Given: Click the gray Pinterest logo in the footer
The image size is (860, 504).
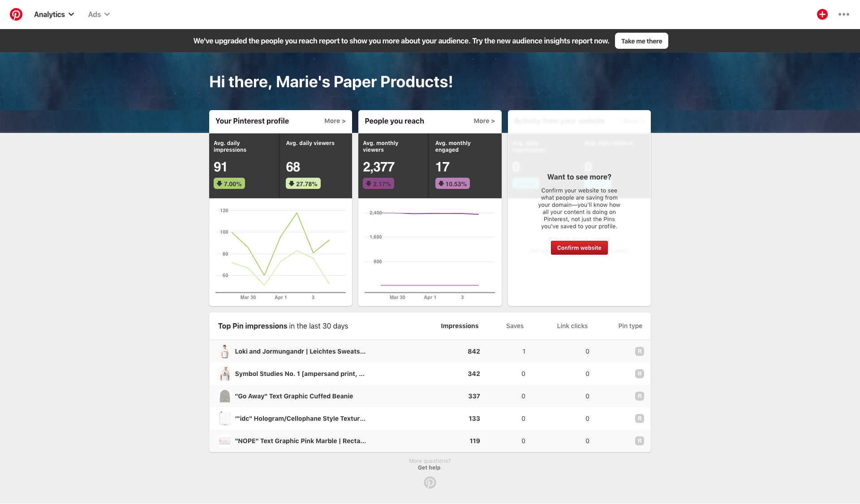Looking at the screenshot, I should pos(430,483).
